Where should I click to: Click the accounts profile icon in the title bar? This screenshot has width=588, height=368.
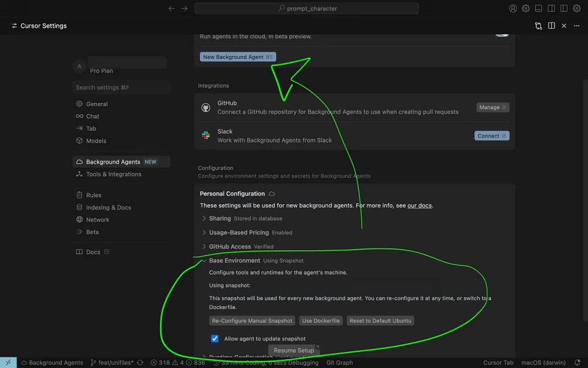[x=513, y=8]
